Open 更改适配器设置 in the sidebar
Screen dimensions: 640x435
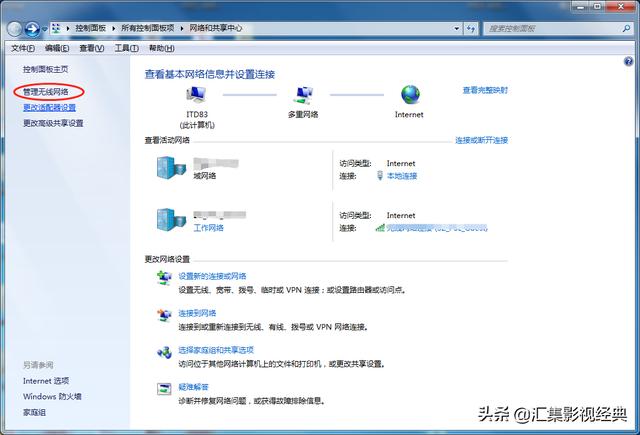(x=49, y=107)
